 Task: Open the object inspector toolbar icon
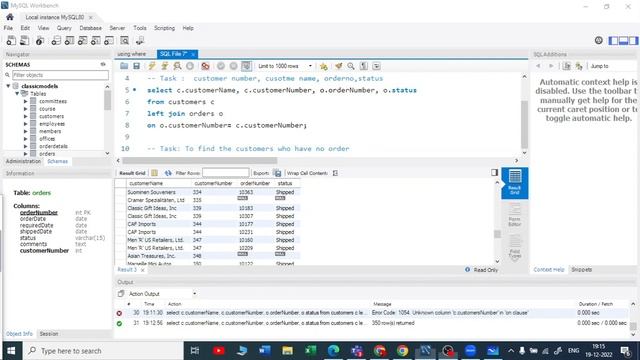(40, 40)
